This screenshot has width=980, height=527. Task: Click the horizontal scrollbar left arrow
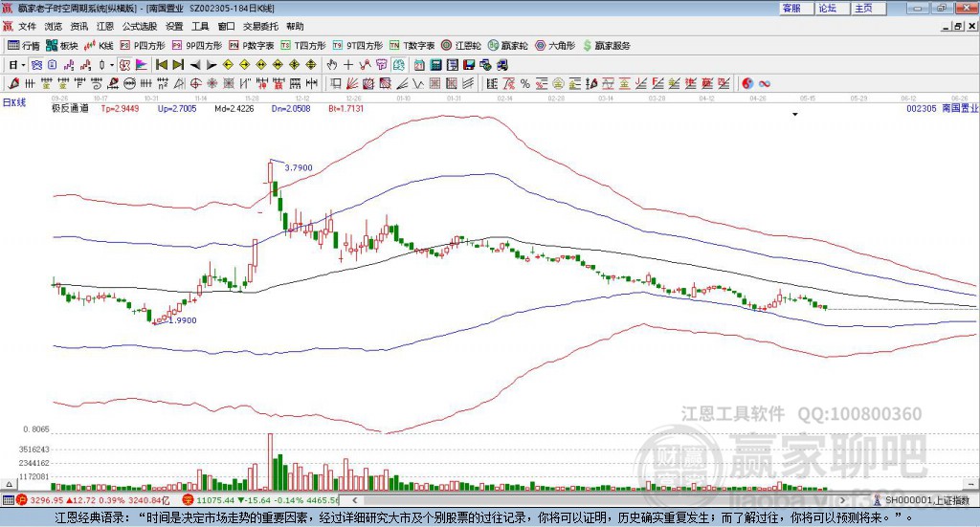pos(355,500)
